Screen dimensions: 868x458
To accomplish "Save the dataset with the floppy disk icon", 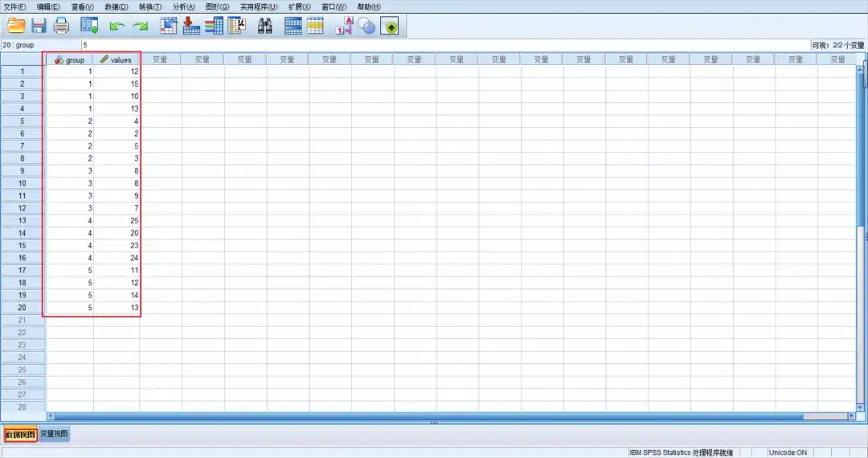I will [x=39, y=26].
